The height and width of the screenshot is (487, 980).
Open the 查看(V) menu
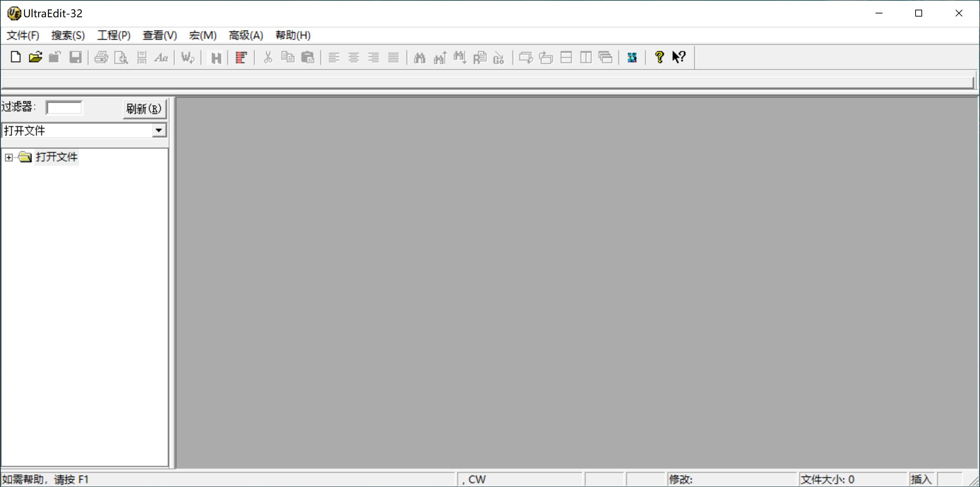tap(160, 36)
